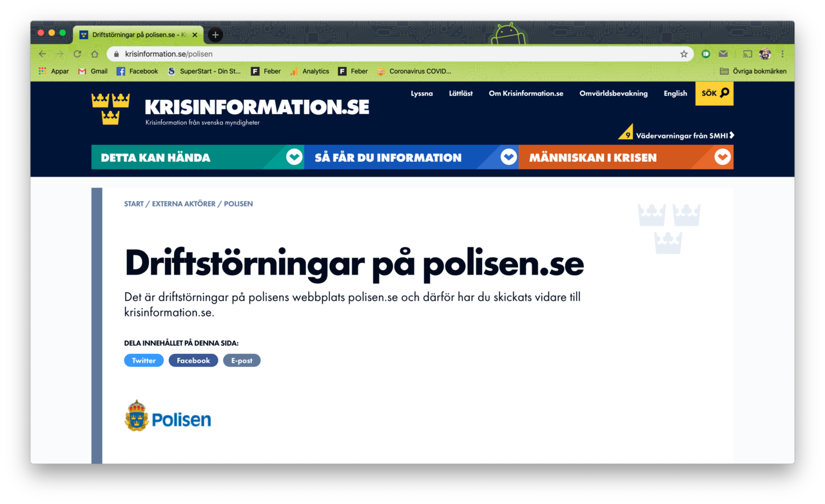The width and height of the screenshot is (825, 504).
Task: Open the Feber bookmark after Analytics
Action: click(x=353, y=72)
